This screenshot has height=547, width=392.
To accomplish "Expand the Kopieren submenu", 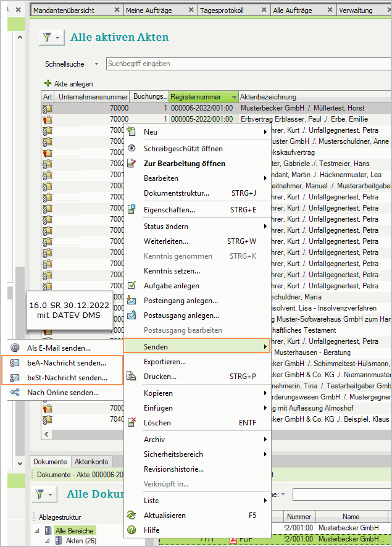I will 265,393.
